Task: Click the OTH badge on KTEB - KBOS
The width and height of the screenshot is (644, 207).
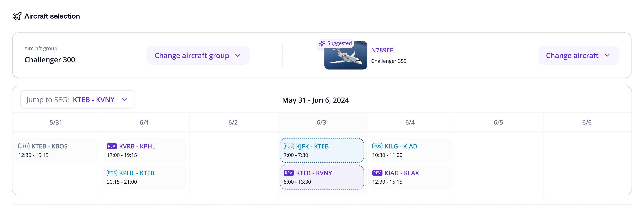Action: click(24, 146)
